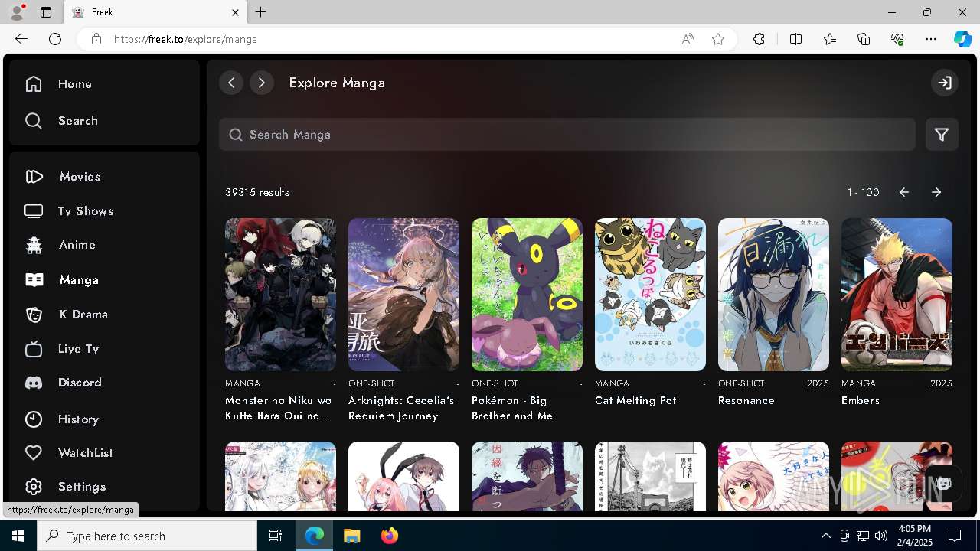Image resolution: width=980 pixels, height=551 pixels.
Task: Select the Manga book icon
Action: tap(34, 280)
